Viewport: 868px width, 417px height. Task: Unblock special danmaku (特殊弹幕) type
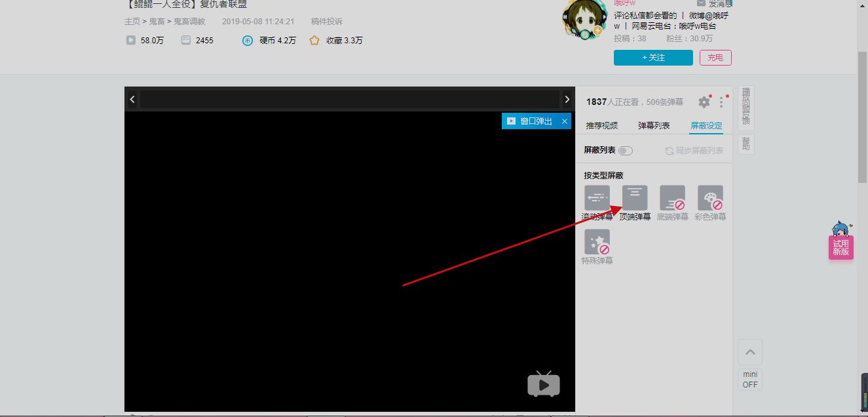click(596, 243)
